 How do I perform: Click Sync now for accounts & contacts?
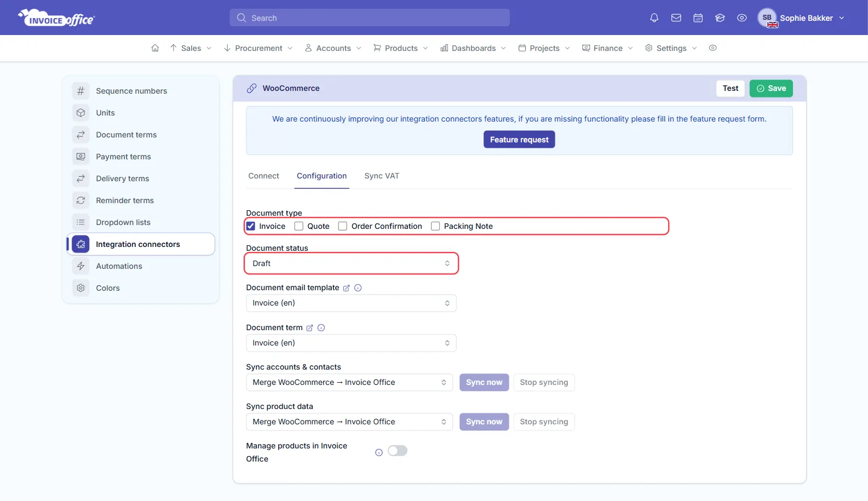pyautogui.click(x=484, y=382)
